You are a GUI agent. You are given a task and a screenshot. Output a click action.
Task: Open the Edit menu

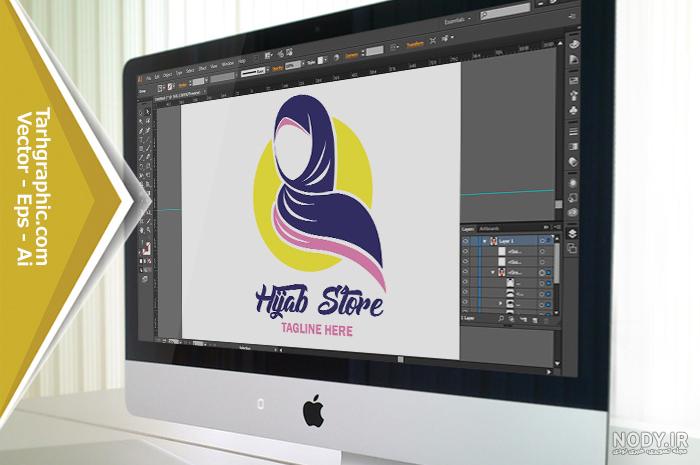coord(157,77)
